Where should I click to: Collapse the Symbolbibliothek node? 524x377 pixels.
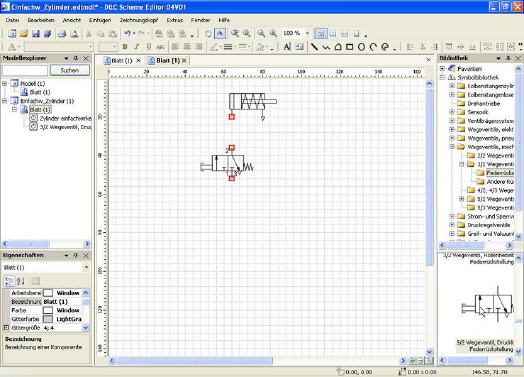442,77
